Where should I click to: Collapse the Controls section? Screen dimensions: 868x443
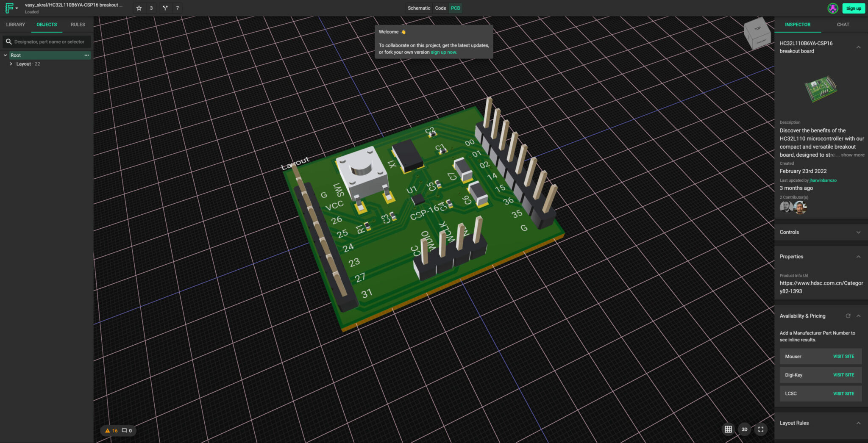pos(859,232)
